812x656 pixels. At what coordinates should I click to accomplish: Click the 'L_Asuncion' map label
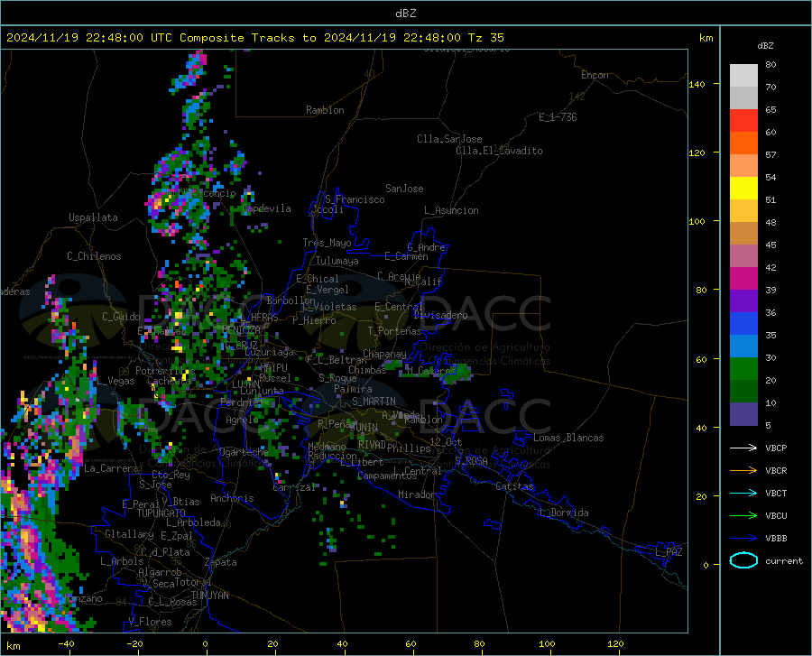pyautogui.click(x=451, y=210)
